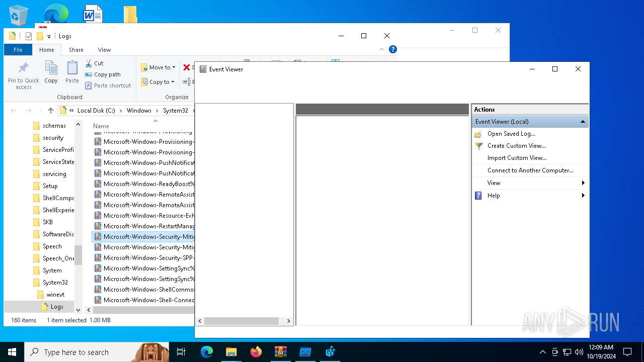Viewport: 644px width, 362px height.
Task: Open the Copy to dropdown
Action: [x=157, y=82]
